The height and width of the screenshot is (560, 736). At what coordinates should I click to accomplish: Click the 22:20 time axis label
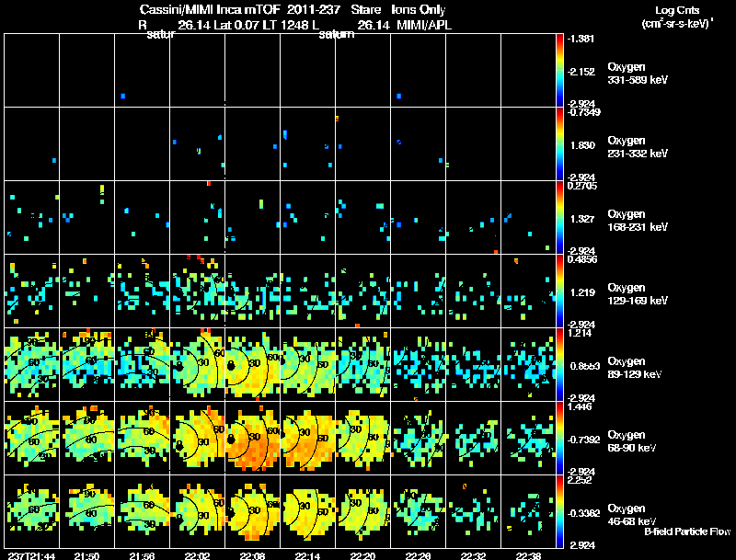pyautogui.click(x=362, y=556)
